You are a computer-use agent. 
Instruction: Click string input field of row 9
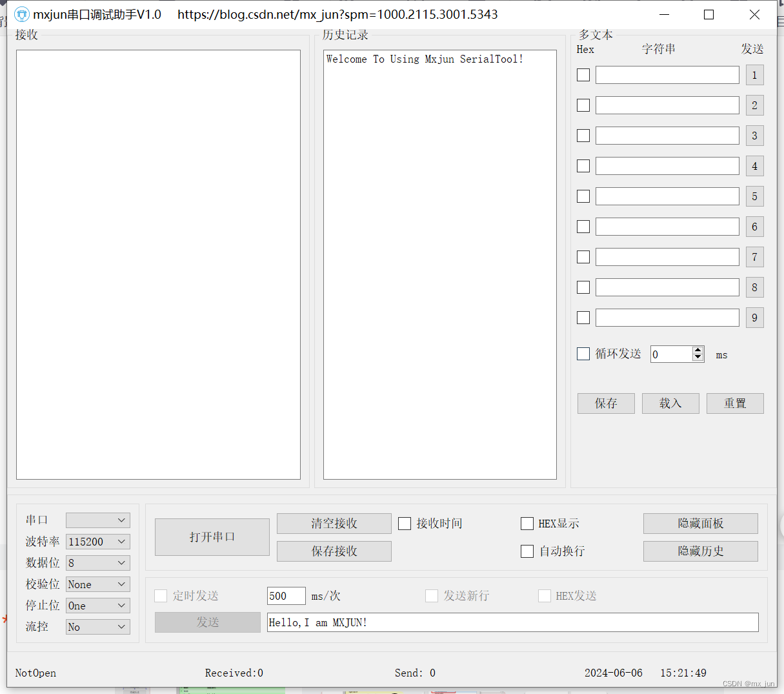[667, 318]
